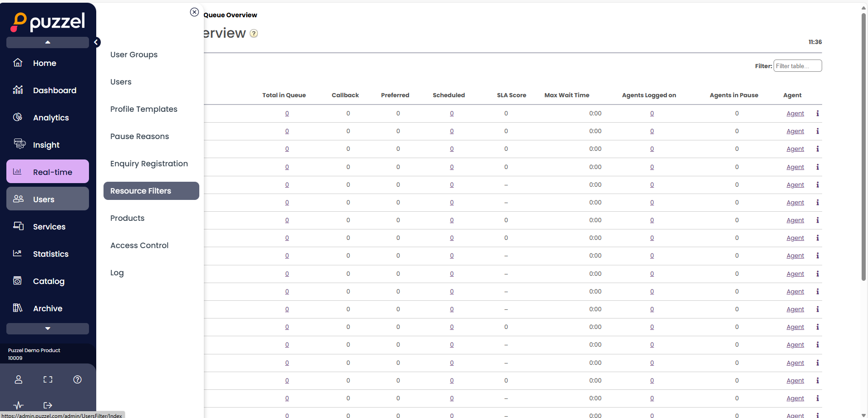Select Resource Filters in the submenu
Screen dimensions: 868x418
151,191
